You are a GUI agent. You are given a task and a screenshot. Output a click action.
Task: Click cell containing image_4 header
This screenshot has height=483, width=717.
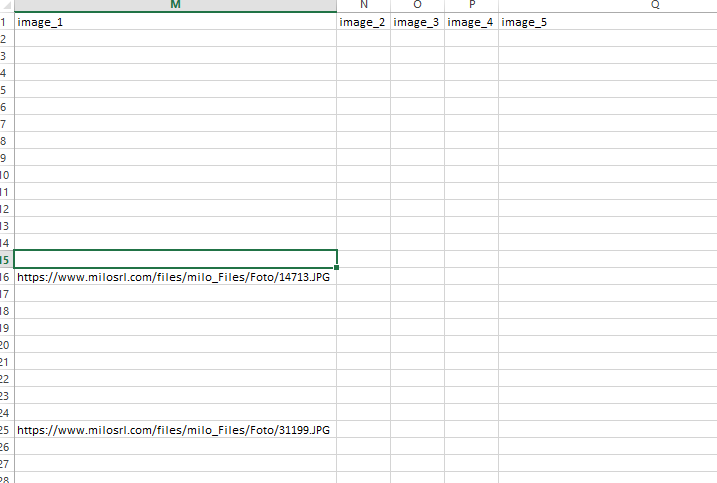pos(471,21)
